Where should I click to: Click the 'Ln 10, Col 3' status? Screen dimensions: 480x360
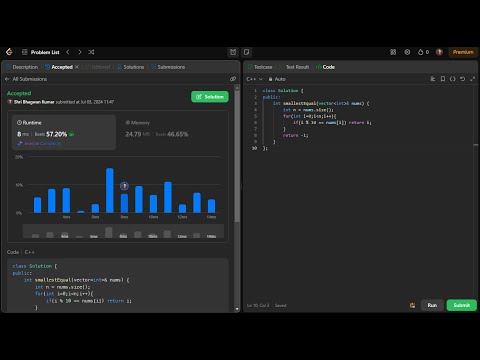click(258, 305)
